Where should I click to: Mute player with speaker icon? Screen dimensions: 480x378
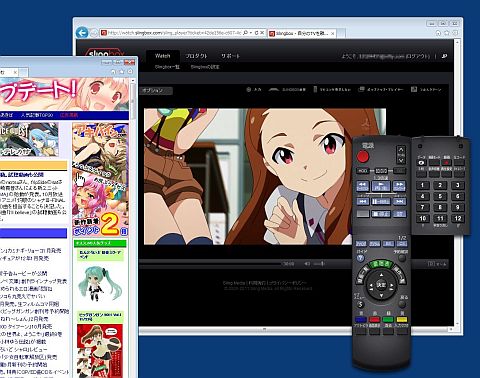tap(307, 264)
